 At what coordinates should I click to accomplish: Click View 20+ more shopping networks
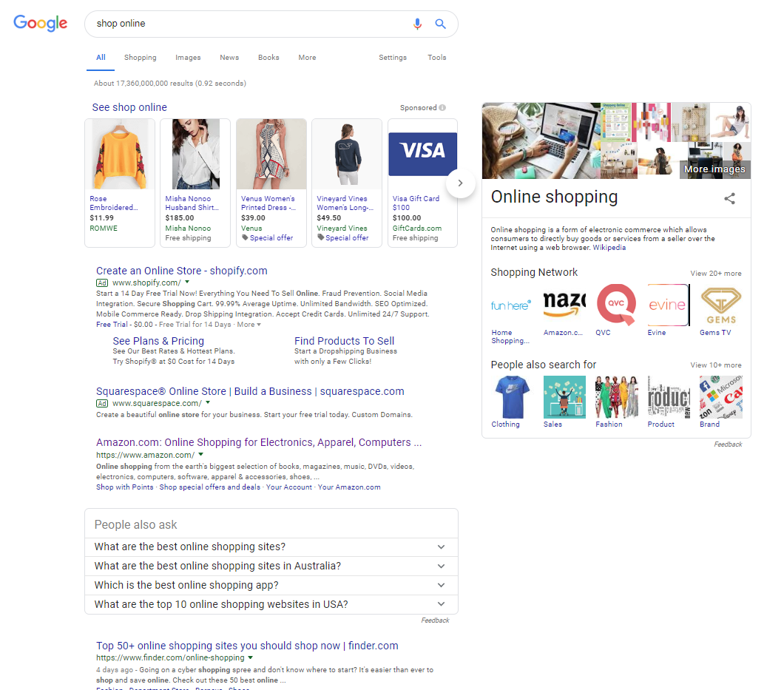[x=716, y=274]
